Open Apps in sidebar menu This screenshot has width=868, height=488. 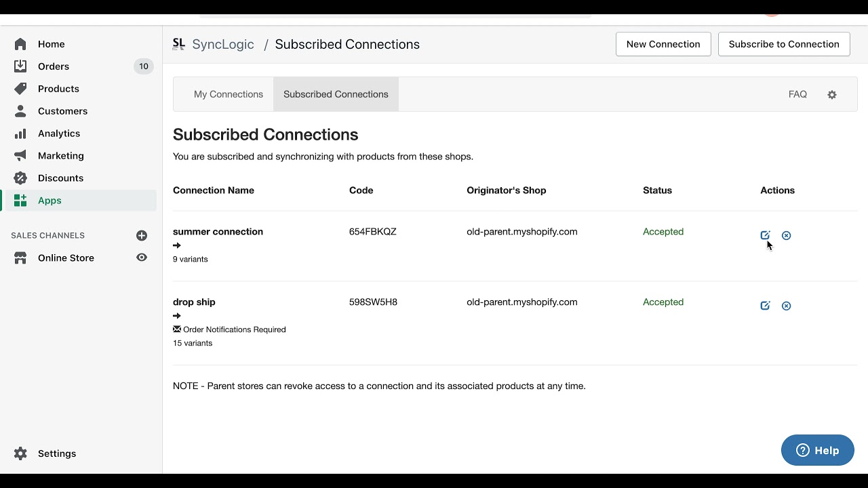click(50, 201)
